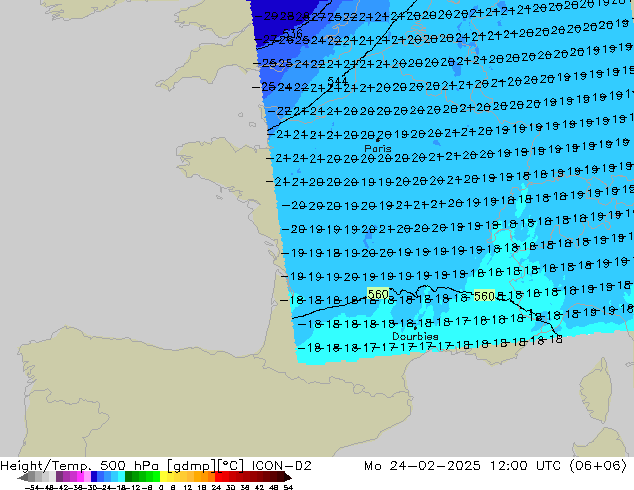
Task: Click the ICON-D2 model name text
Action: point(281,465)
